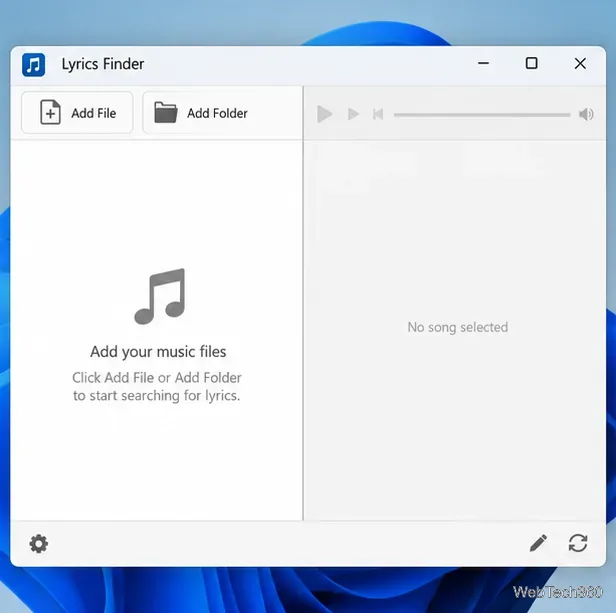Skip to previous track icon
616x613 pixels.
378,114
